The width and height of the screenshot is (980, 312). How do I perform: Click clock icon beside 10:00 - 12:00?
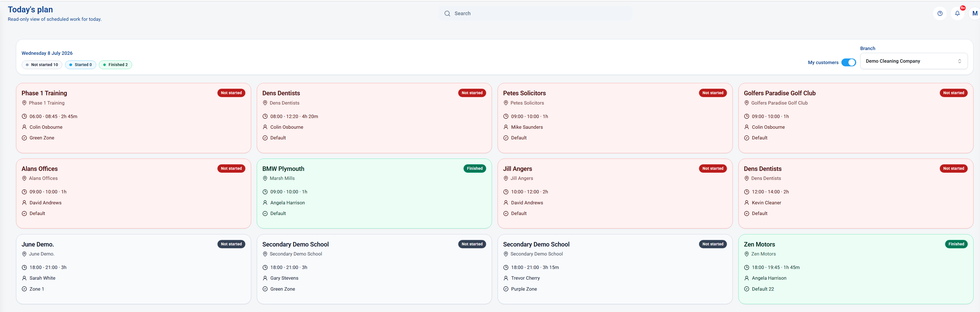(506, 192)
